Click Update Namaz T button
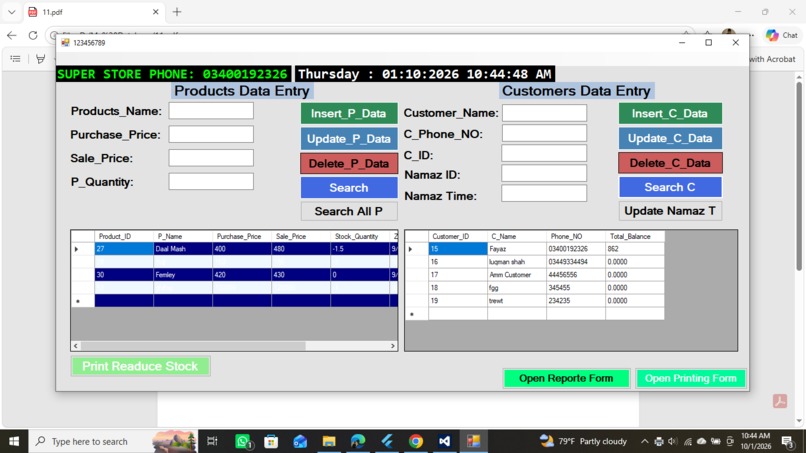 coord(670,211)
